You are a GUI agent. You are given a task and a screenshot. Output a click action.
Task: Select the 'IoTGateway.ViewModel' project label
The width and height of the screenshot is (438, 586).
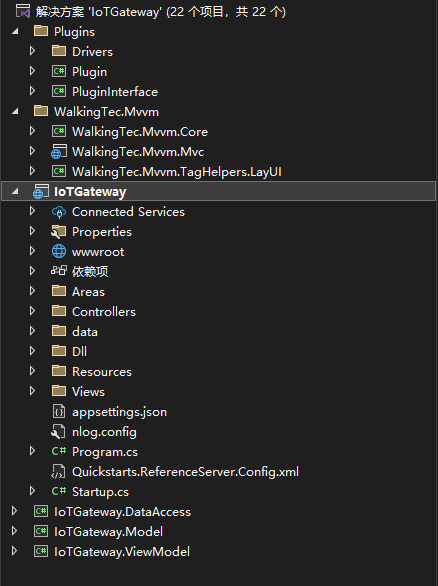[122, 552]
